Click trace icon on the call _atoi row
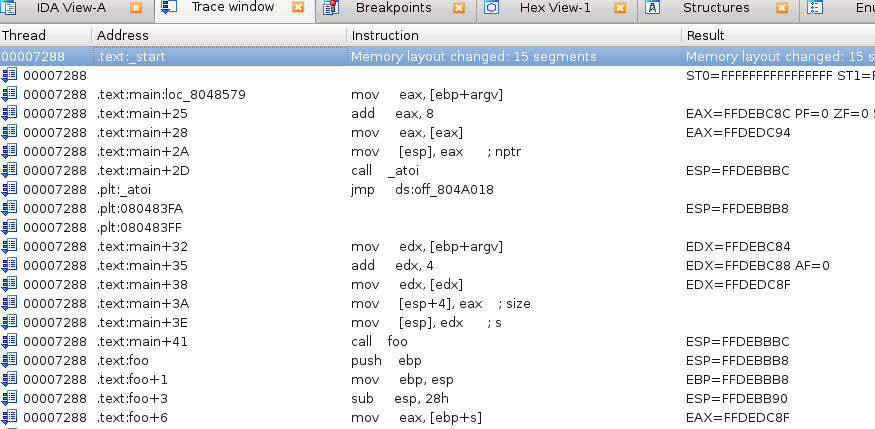Viewport: 875px width, 429px height. (x=9, y=170)
